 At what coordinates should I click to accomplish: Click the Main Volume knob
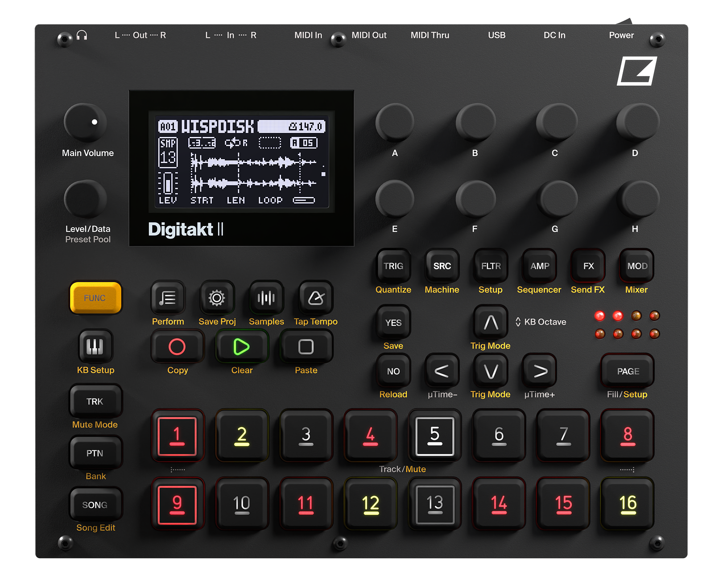[86, 123]
